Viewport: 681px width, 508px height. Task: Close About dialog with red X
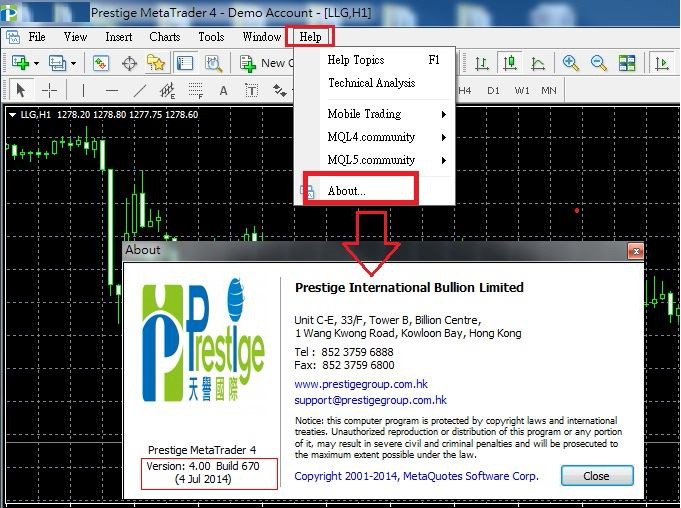(x=636, y=251)
